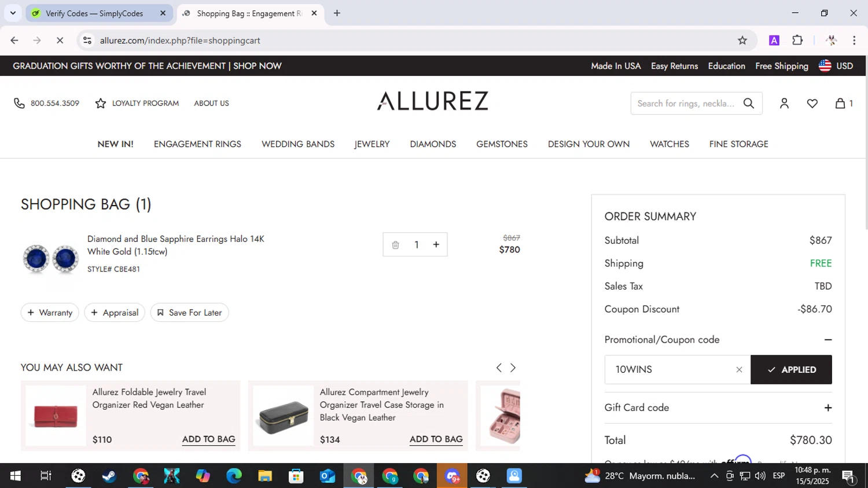Add Warranty to the earrings
Screen dimensions: 868x488
50,313
